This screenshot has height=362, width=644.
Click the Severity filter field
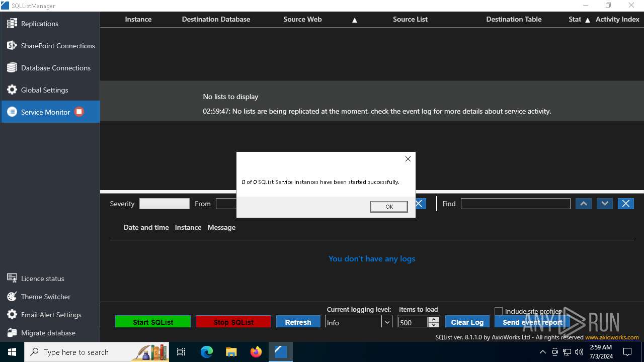165,204
